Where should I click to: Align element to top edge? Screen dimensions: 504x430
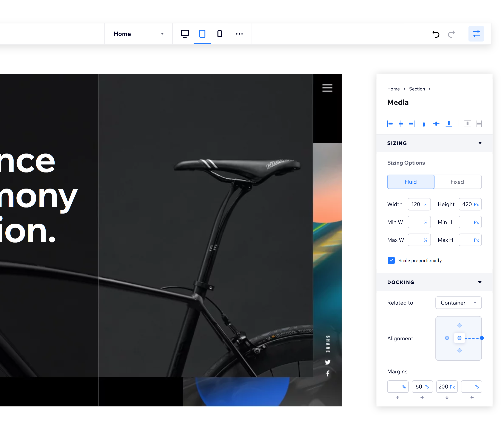coord(424,123)
